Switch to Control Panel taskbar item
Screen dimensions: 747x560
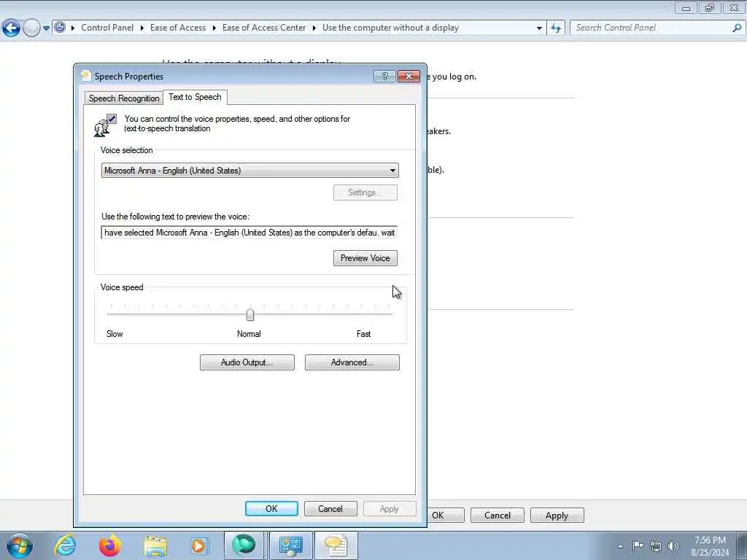pyautogui.click(x=290, y=545)
